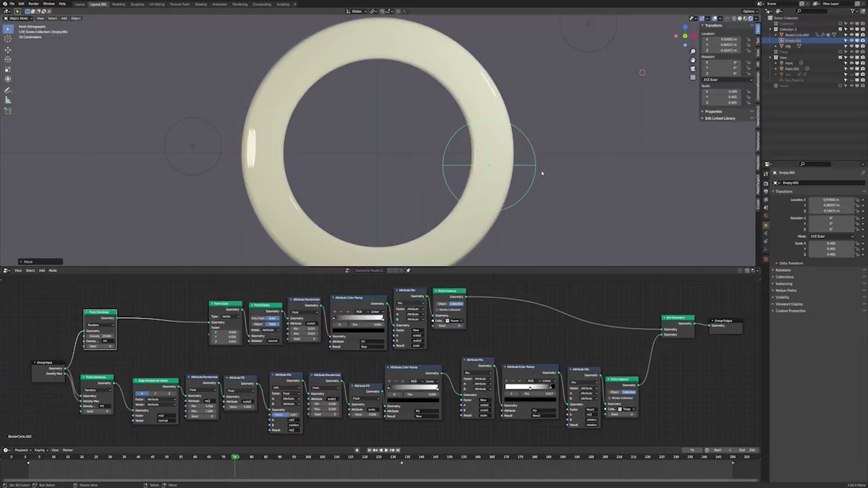
Task: Select X axis in Align Rotation to Vector node
Action: (x=141, y=393)
